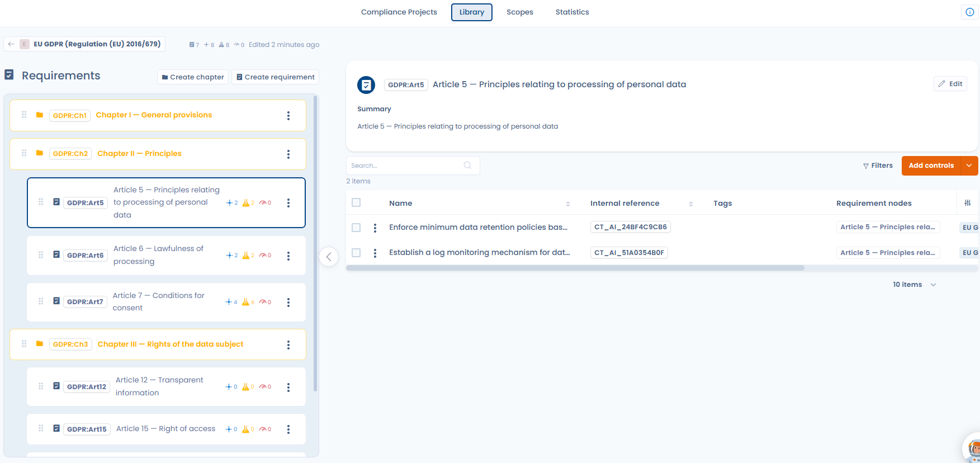Click the vertical scrollbar of the requirements list

tap(315, 243)
